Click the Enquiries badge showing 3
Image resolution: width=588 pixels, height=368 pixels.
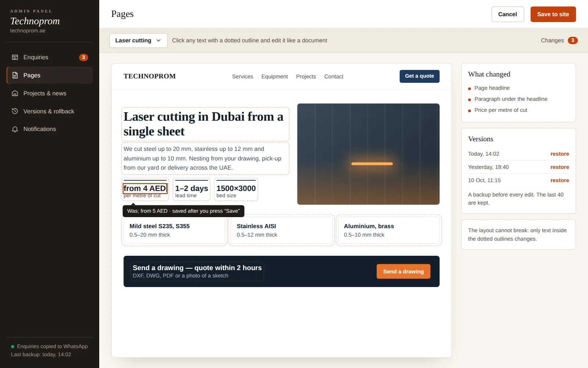click(x=83, y=57)
